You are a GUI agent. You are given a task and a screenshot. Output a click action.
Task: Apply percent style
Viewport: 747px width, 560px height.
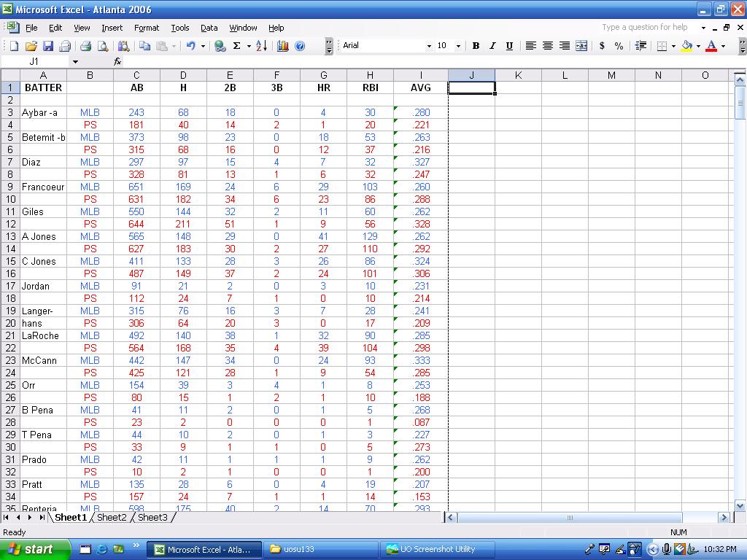tap(619, 46)
